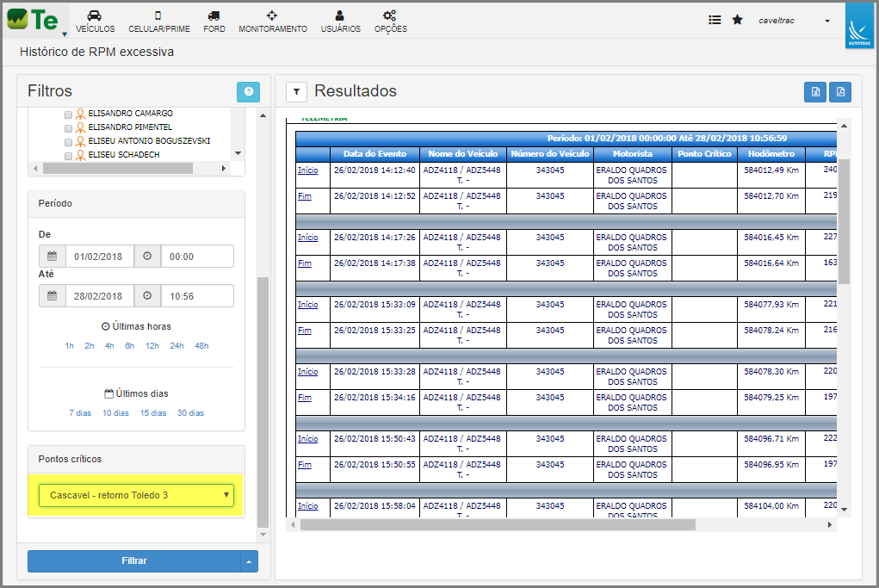Click the Autotrac logo badge

(859, 27)
